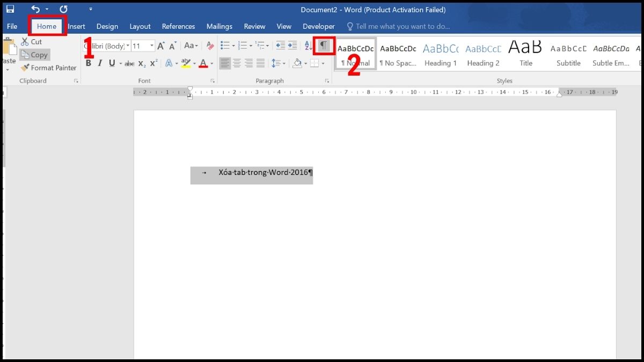644x362 pixels.
Task: Click the Copy button in Clipboard group
Action: [x=34, y=54]
